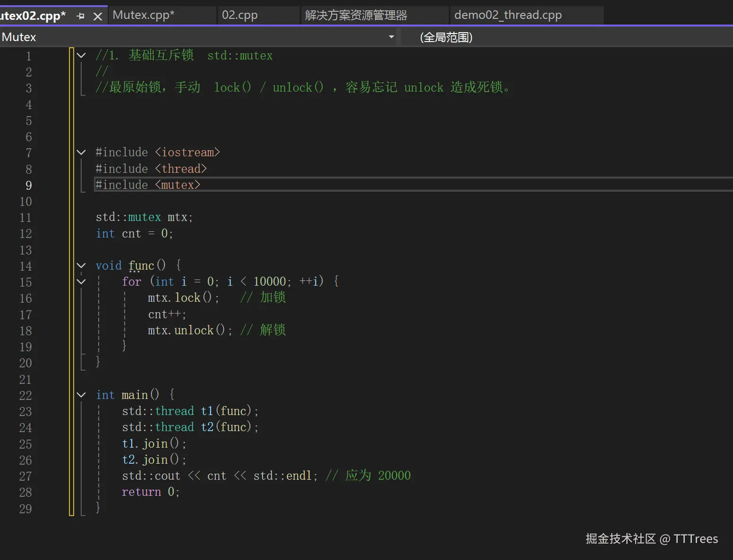Click the #include <thread> line

click(x=151, y=169)
